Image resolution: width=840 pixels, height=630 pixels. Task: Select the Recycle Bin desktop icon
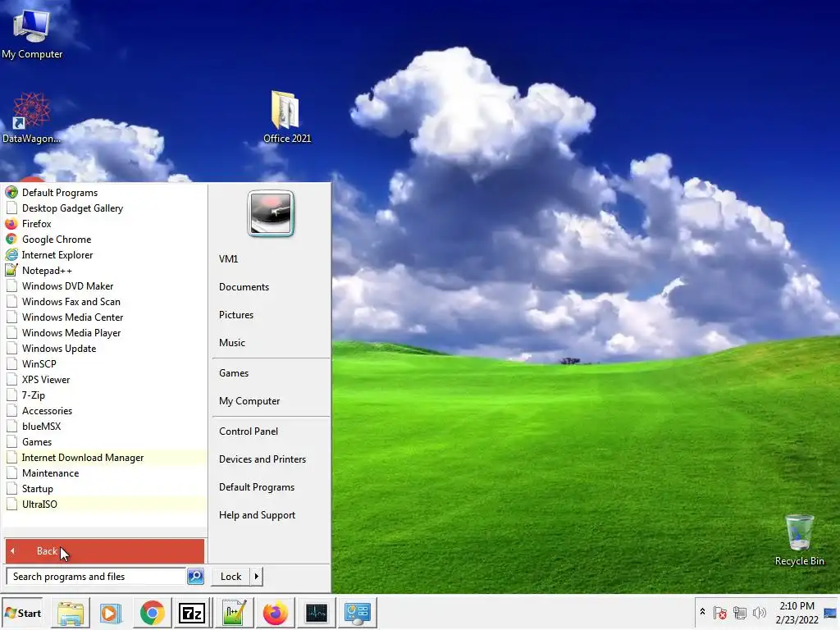coord(799,540)
